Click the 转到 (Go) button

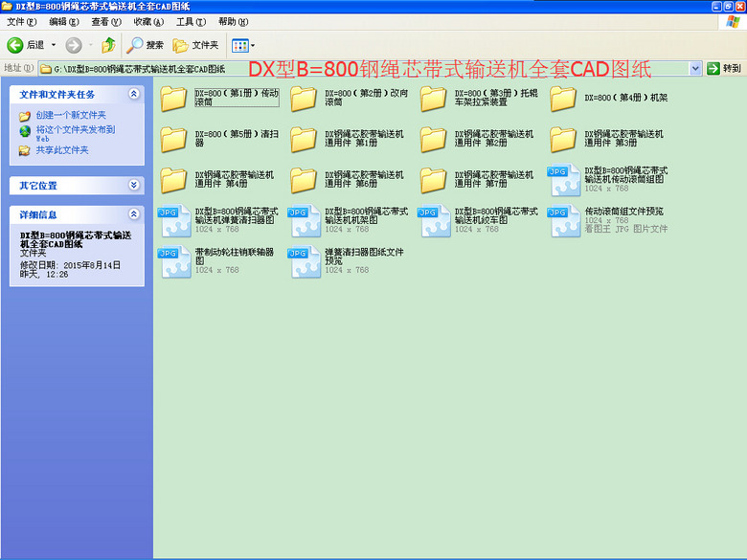tap(724, 69)
